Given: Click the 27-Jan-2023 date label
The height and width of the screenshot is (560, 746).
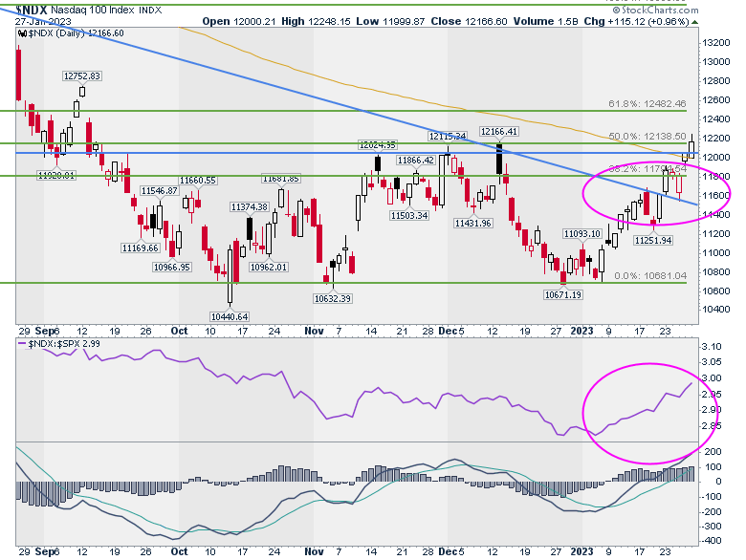Looking at the screenshot, I should point(43,21).
